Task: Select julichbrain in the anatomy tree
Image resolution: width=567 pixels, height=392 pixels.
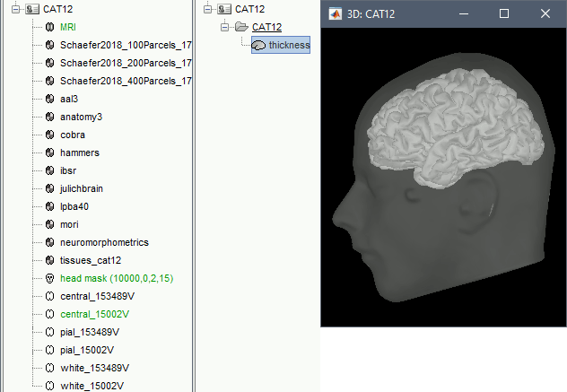Action: tap(85, 188)
